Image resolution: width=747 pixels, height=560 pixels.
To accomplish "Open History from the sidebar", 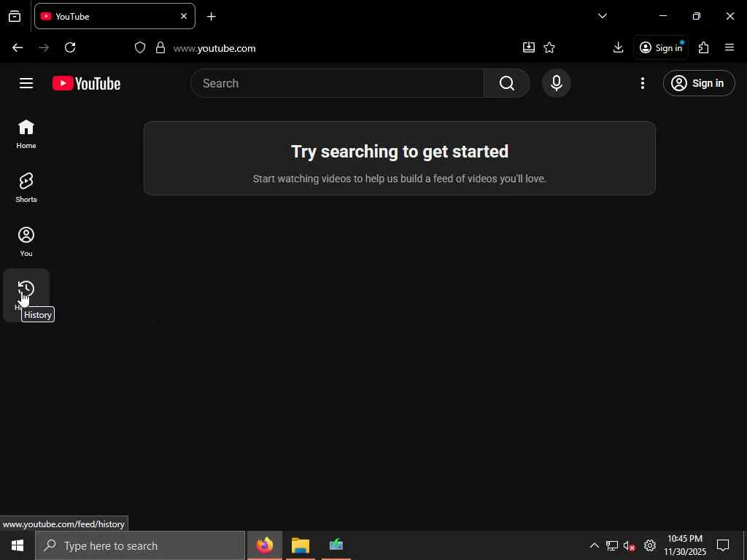I will click(x=26, y=295).
